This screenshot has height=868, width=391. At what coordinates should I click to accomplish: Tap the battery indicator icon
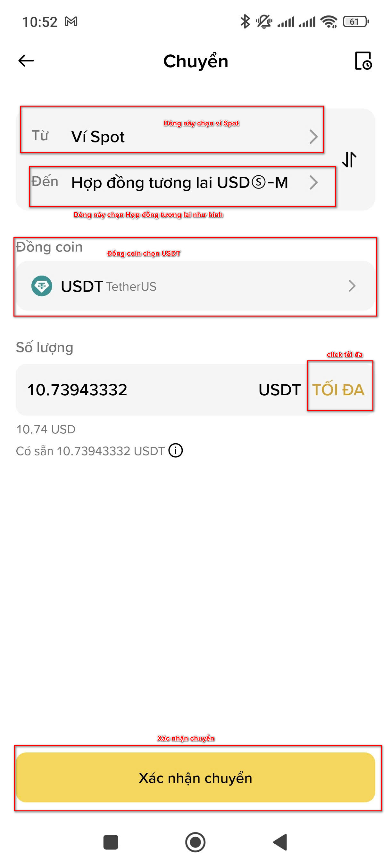[355, 22]
